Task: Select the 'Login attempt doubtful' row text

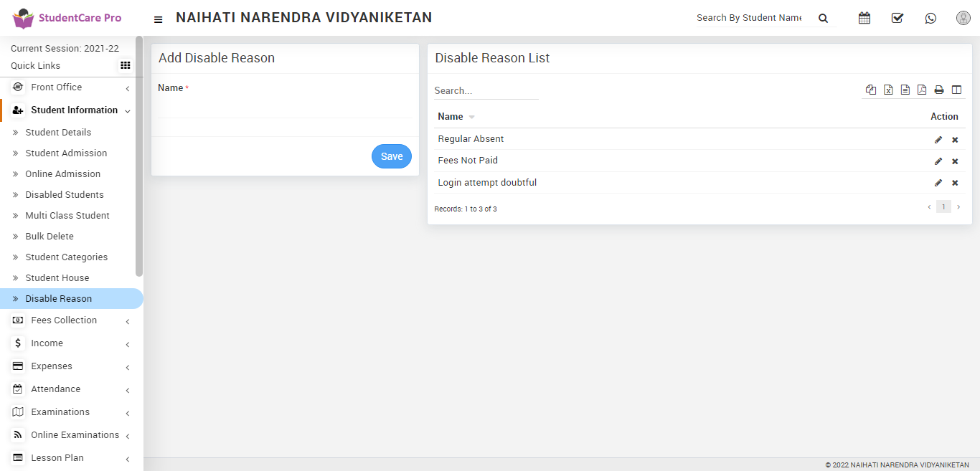Action: (x=487, y=182)
